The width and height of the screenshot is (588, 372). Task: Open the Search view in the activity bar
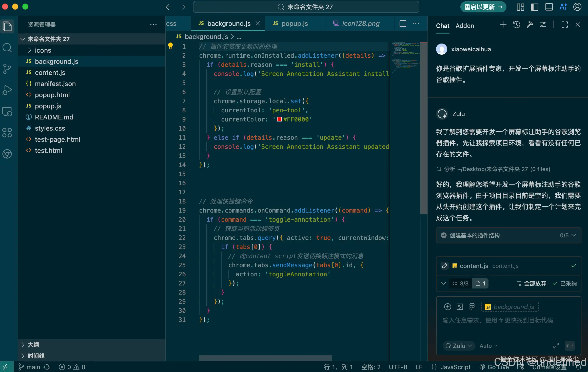(x=7, y=48)
